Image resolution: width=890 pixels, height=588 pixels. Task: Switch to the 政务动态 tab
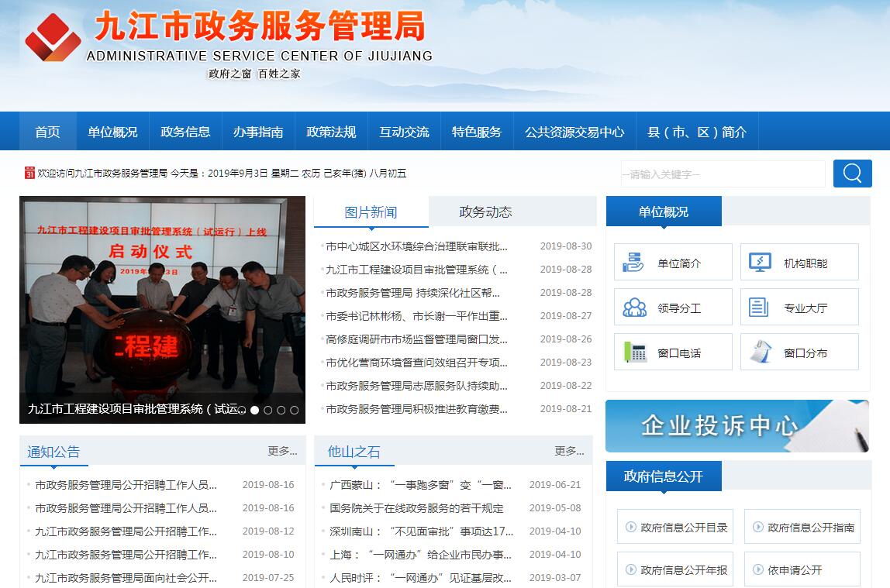(485, 212)
